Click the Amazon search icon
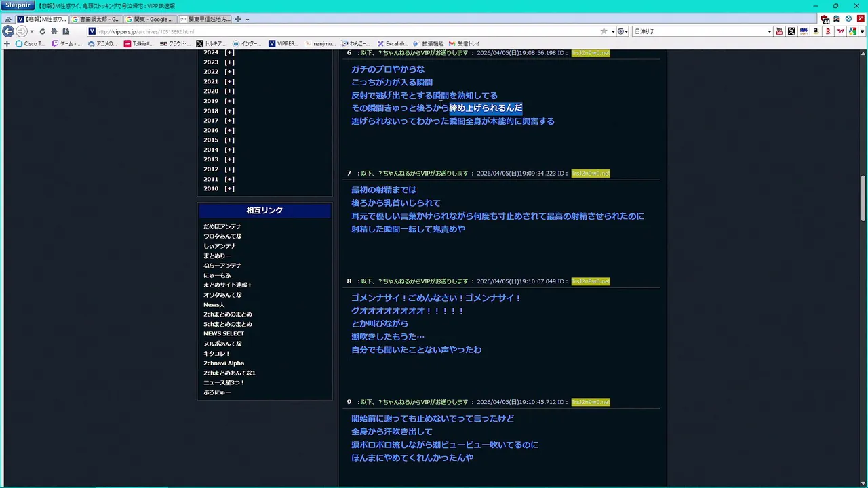The image size is (868, 488). [x=816, y=31]
